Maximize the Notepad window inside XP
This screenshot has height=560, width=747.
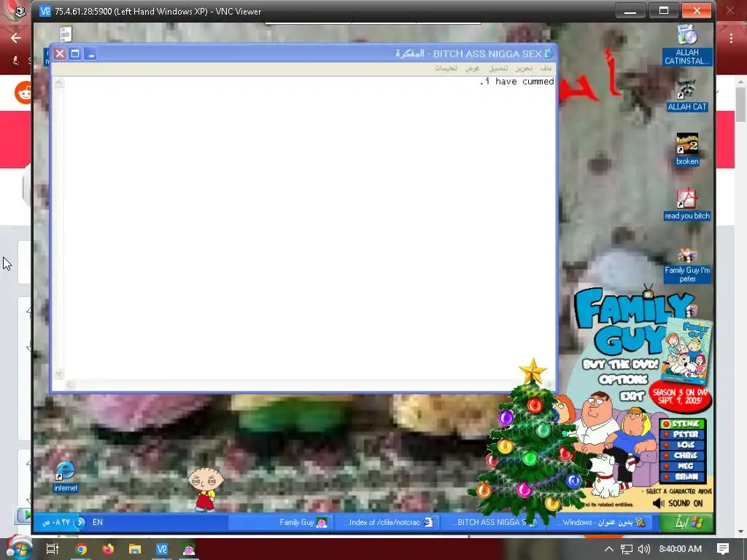point(75,54)
